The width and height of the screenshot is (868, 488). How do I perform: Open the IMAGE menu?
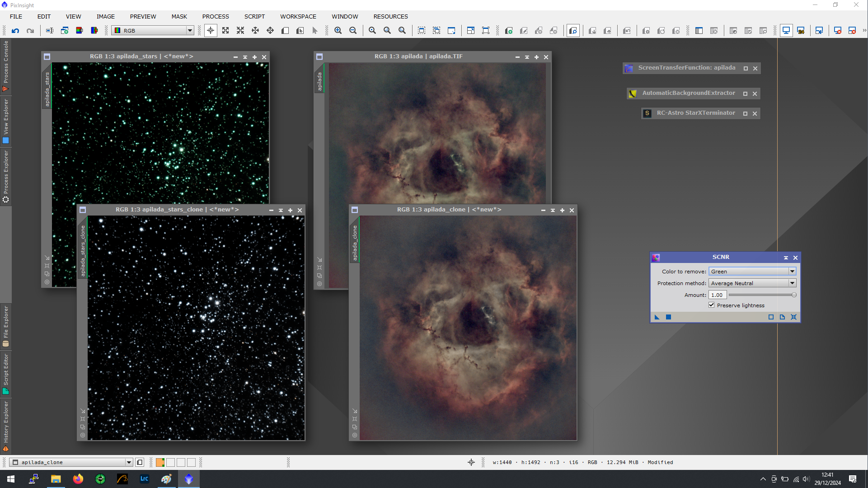coord(106,16)
